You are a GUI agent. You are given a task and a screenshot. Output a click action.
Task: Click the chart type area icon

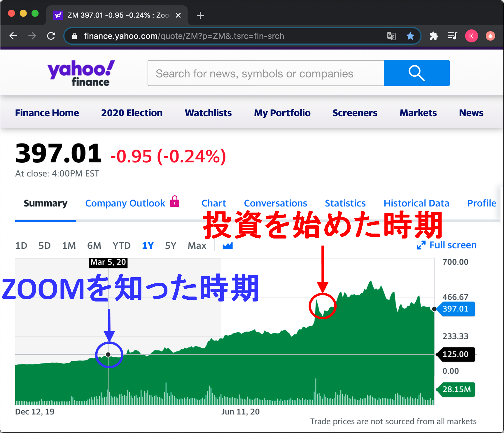[228, 246]
